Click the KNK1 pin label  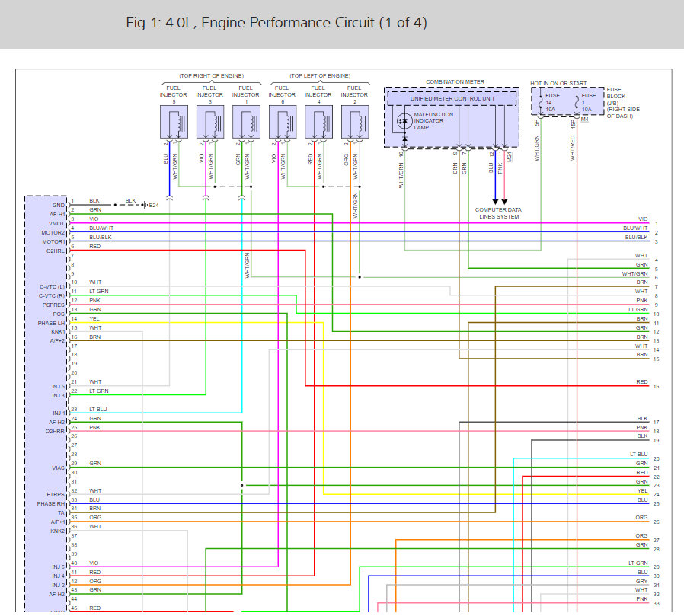[x=58, y=332]
